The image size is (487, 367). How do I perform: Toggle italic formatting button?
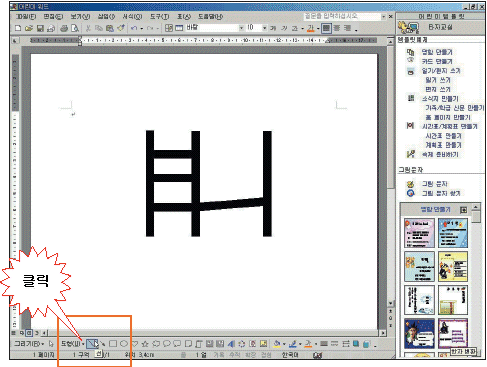[284, 28]
